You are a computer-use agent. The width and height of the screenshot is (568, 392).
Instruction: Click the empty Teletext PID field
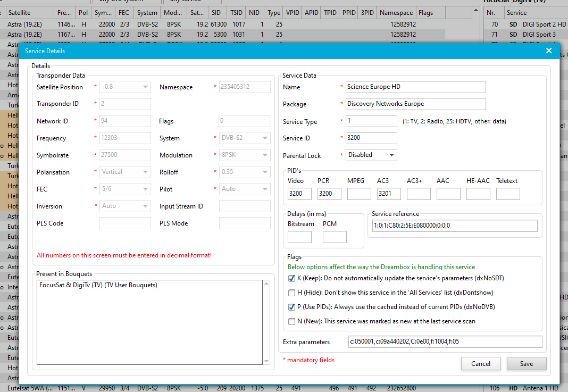tap(508, 194)
